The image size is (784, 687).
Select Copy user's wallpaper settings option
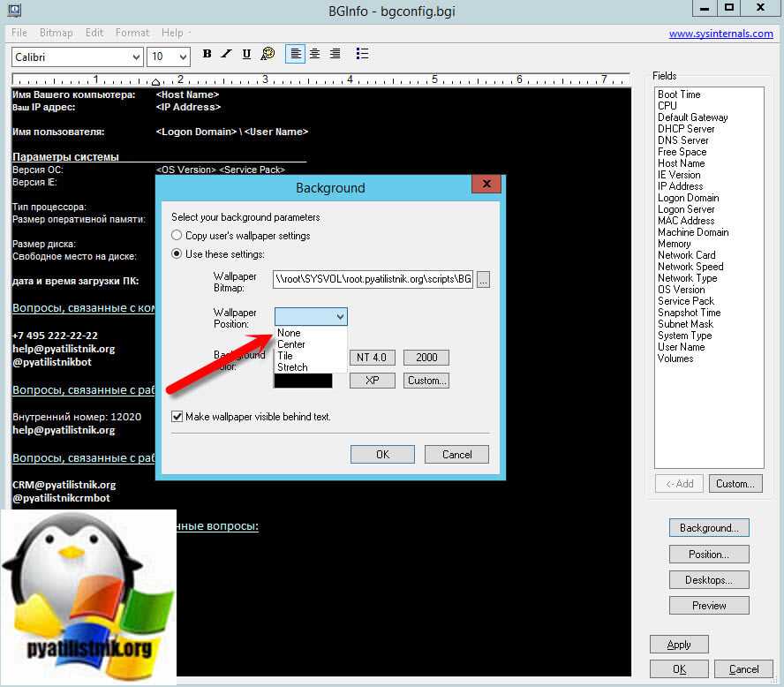tap(177, 236)
